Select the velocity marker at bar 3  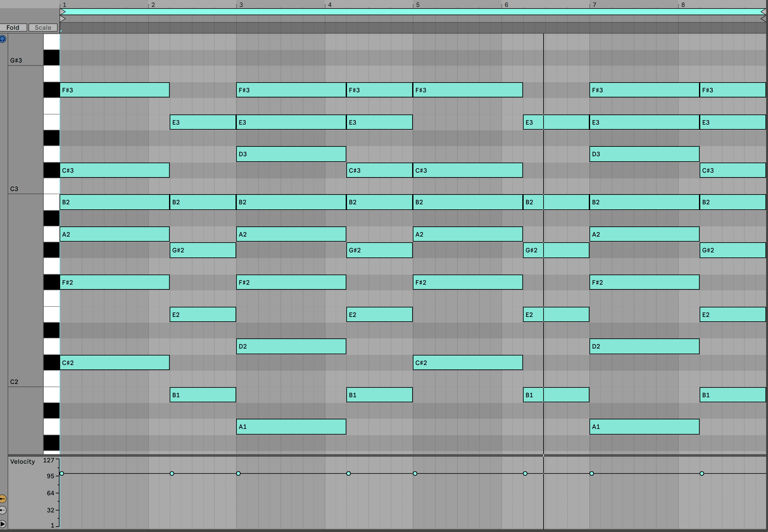(x=238, y=473)
